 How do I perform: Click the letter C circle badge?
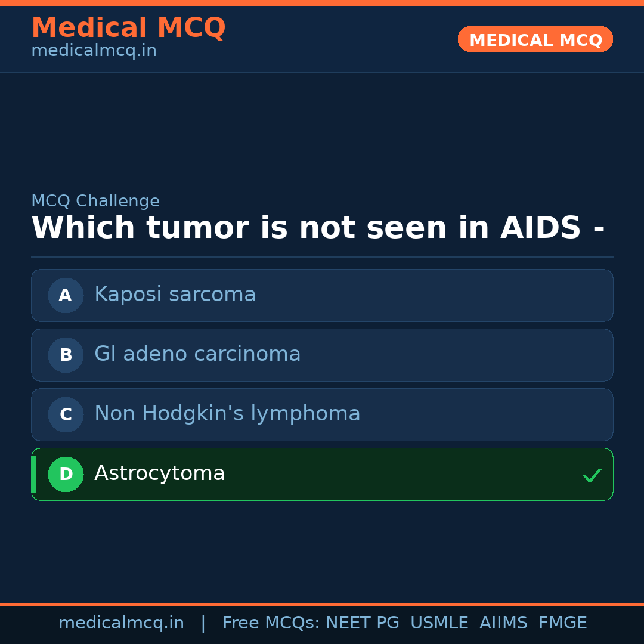(66, 414)
